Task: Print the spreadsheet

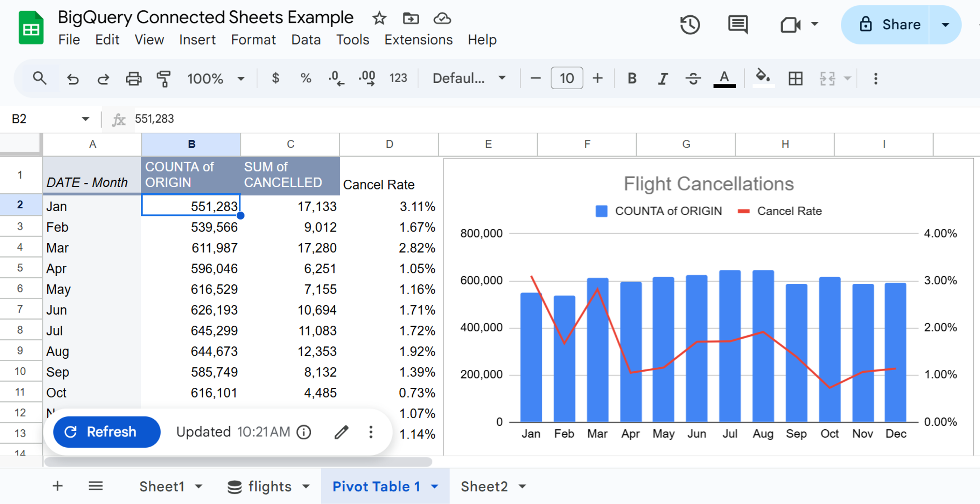Action: 134,78
